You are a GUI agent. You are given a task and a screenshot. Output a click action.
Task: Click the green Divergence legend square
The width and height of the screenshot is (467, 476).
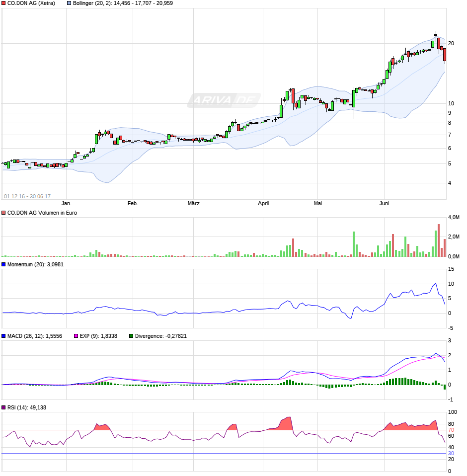131,336
